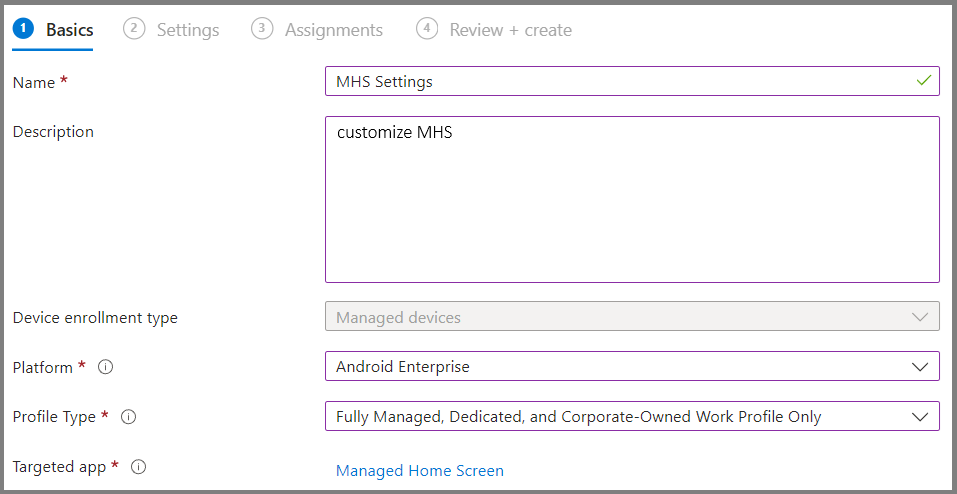Expand the Profile Type dropdown arrow
This screenshot has height=494, width=957.
click(x=920, y=417)
